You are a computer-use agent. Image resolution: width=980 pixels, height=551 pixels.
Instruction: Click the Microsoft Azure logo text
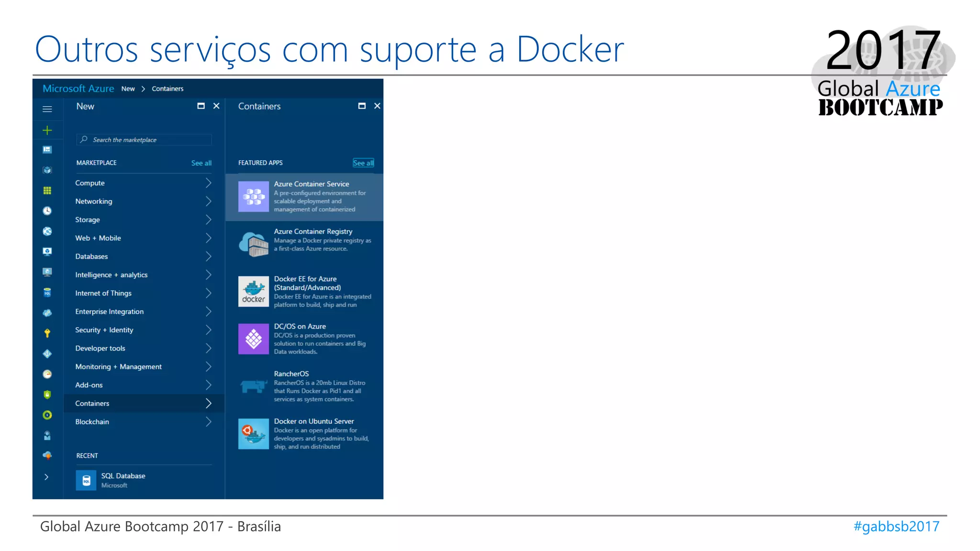pyautogui.click(x=78, y=88)
